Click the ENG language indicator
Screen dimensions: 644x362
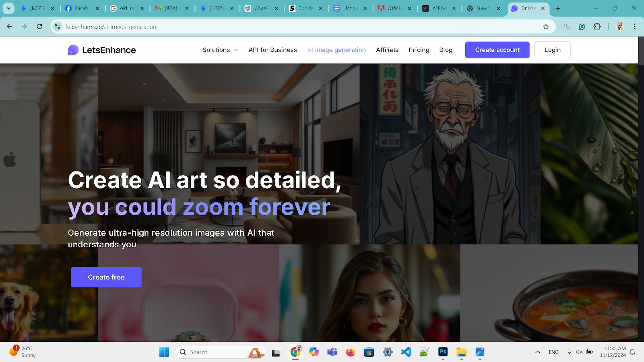click(553, 352)
